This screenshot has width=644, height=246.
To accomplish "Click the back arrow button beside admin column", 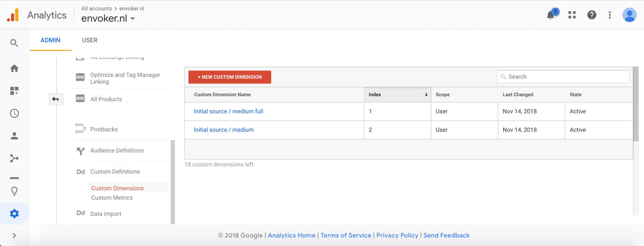I will (56, 99).
